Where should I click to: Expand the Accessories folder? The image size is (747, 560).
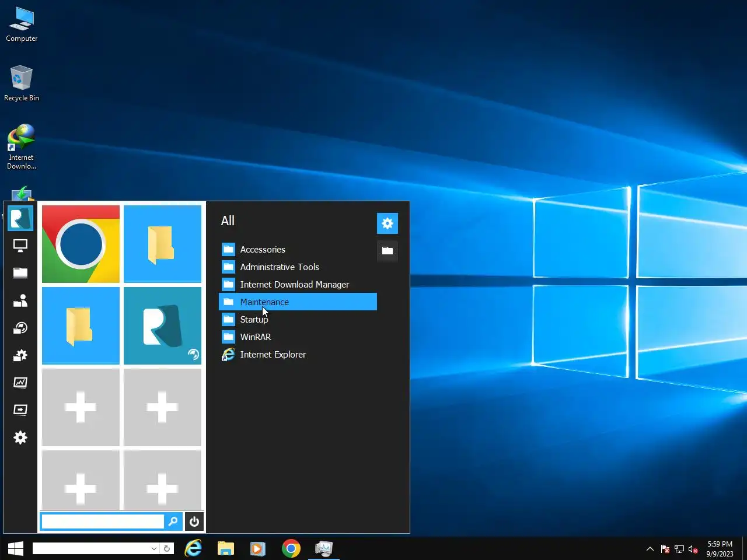[298, 250]
